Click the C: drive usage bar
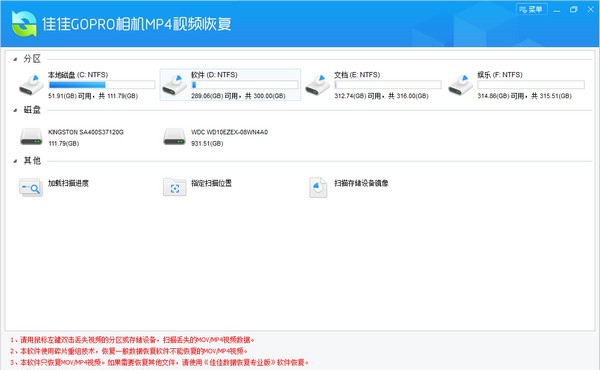Viewport: 600px width, 370px height. pos(102,85)
